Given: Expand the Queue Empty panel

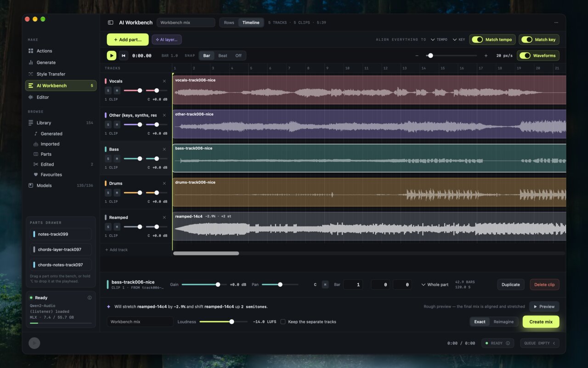Looking at the screenshot, I should click(540, 343).
